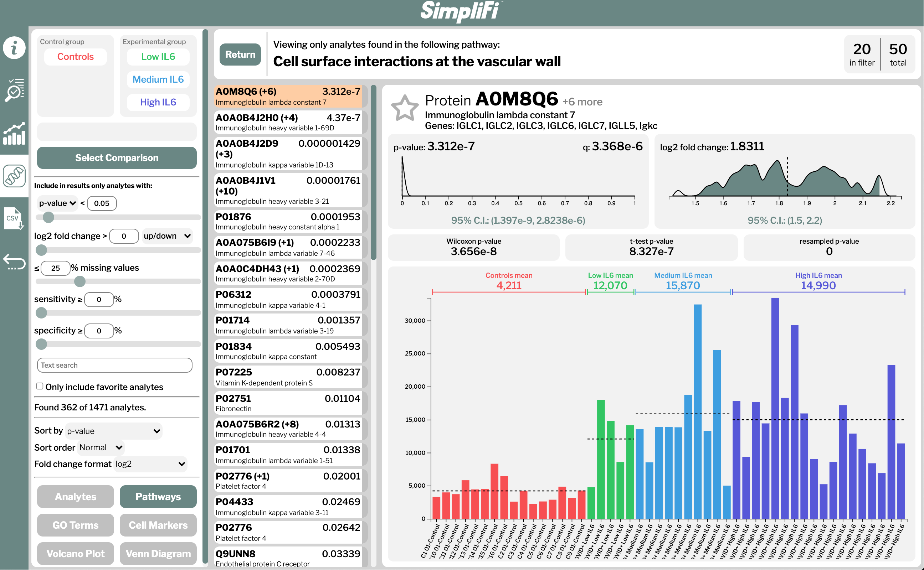Switch to the Cell Markers tab
The image size is (924, 570).
click(158, 525)
